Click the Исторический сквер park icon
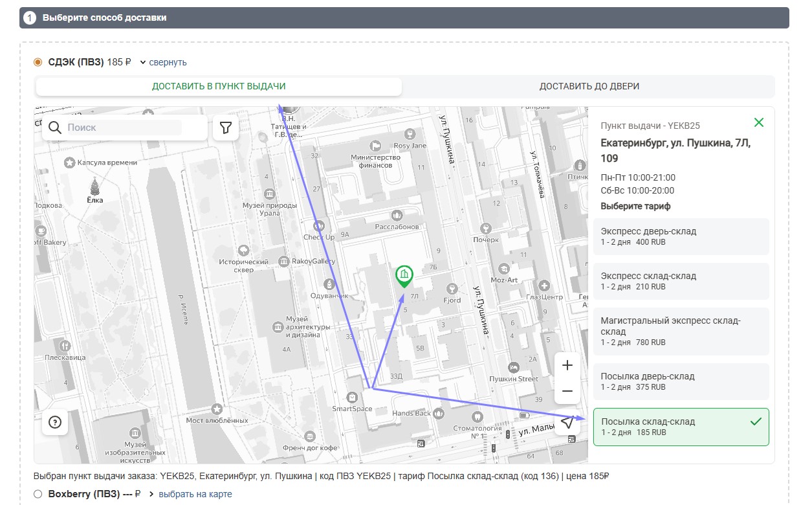The width and height of the screenshot is (812, 505). [243, 250]
